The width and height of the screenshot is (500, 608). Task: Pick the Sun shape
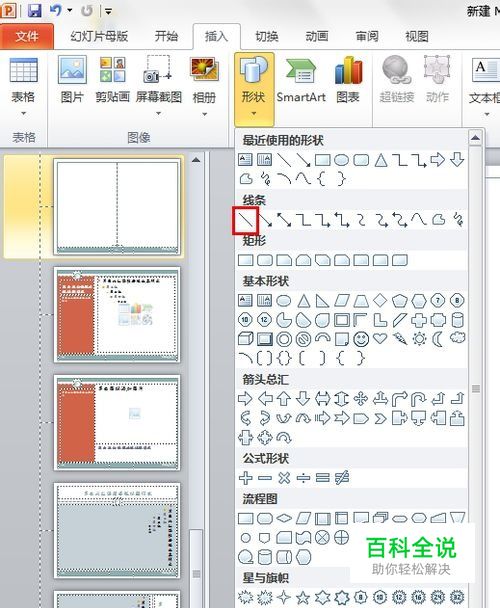[x=419, y=339]
